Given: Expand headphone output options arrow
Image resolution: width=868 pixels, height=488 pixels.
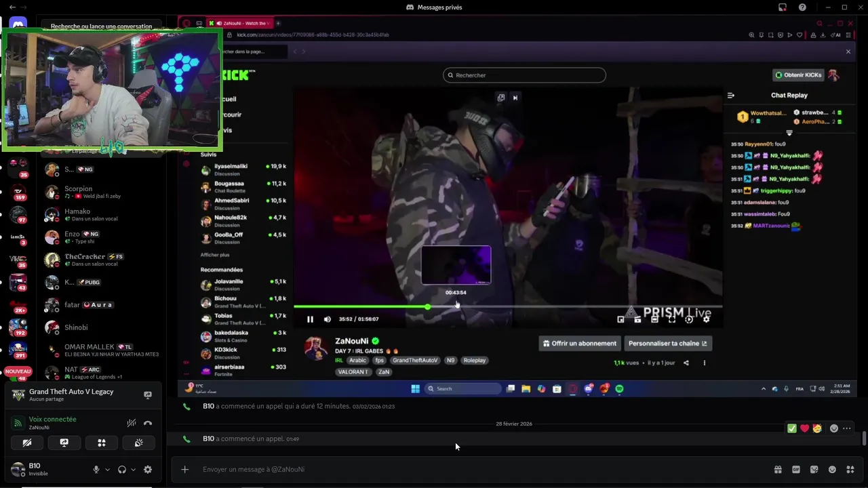Looking at the screenshot, I should (133, 469).
